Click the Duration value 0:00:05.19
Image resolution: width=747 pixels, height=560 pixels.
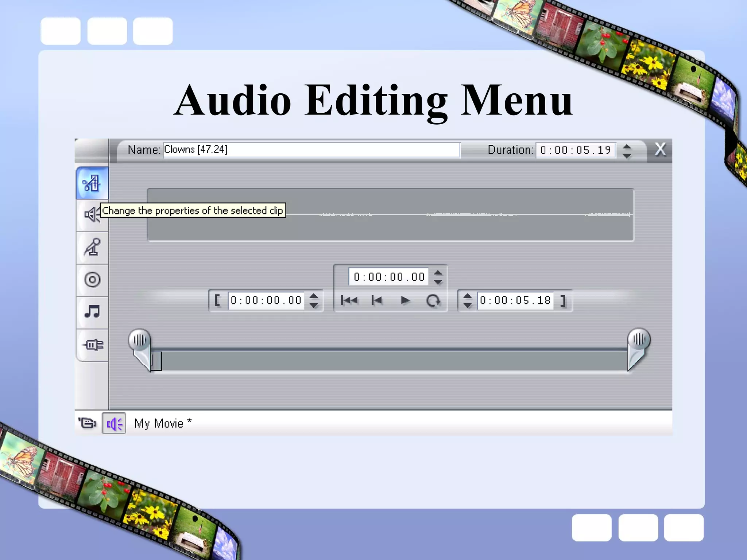(576, 150)
